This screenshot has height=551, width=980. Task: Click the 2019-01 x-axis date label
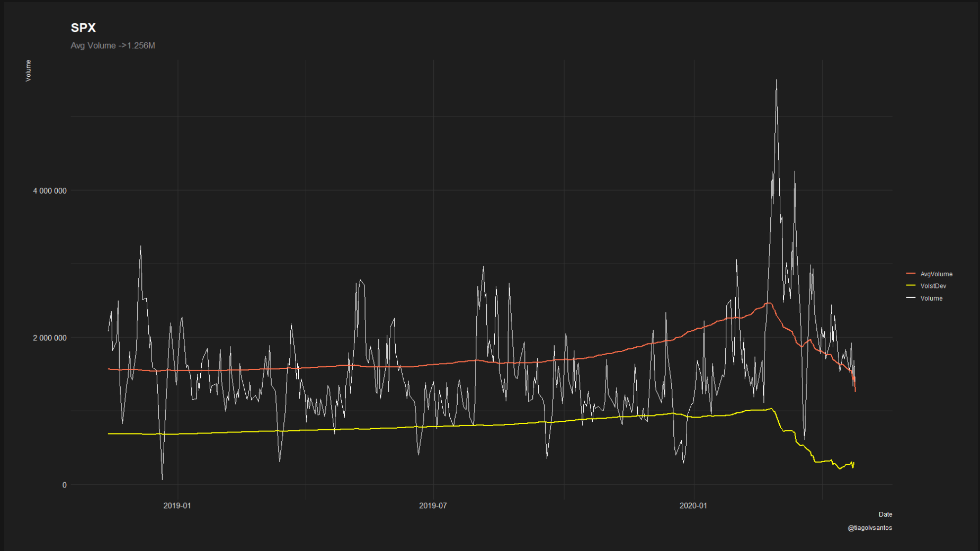tap(177, 505)
